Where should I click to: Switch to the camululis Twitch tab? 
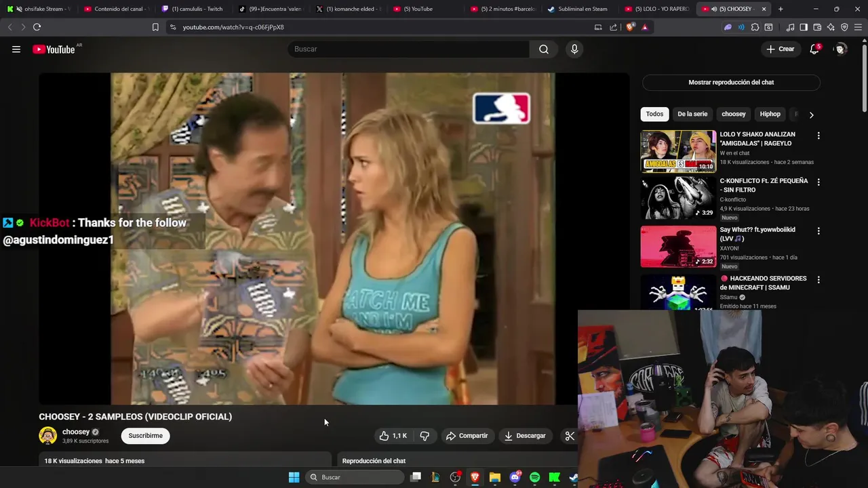coord(194,9)
